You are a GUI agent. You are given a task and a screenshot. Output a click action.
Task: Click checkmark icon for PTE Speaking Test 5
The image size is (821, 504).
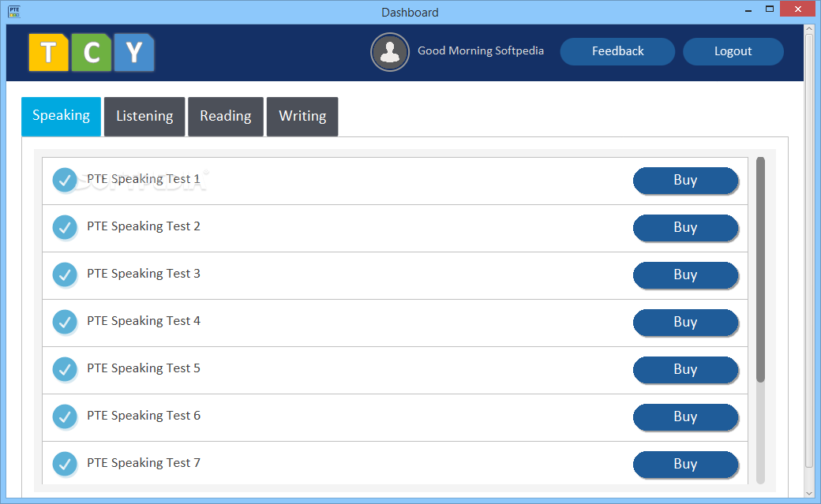[x=65, y=369]
